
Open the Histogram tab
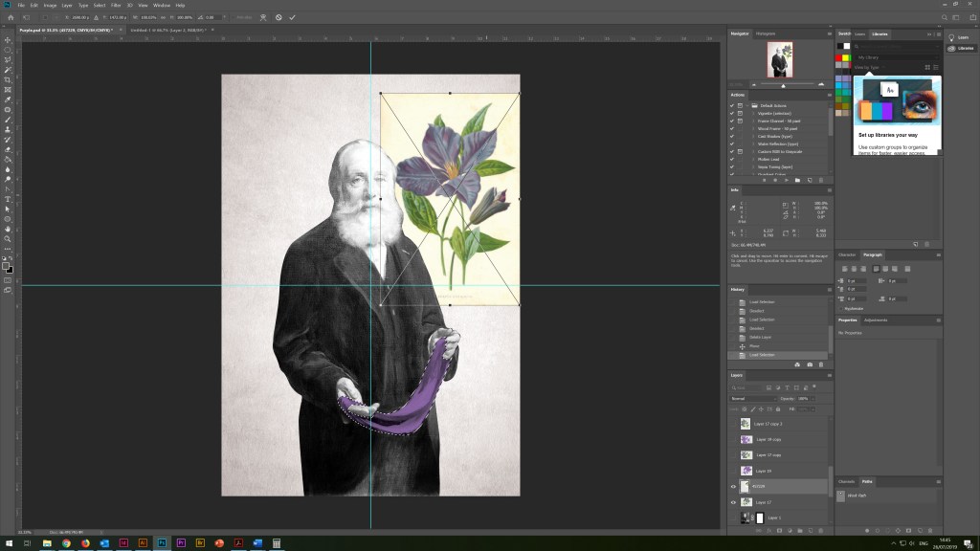click(767, 33)
